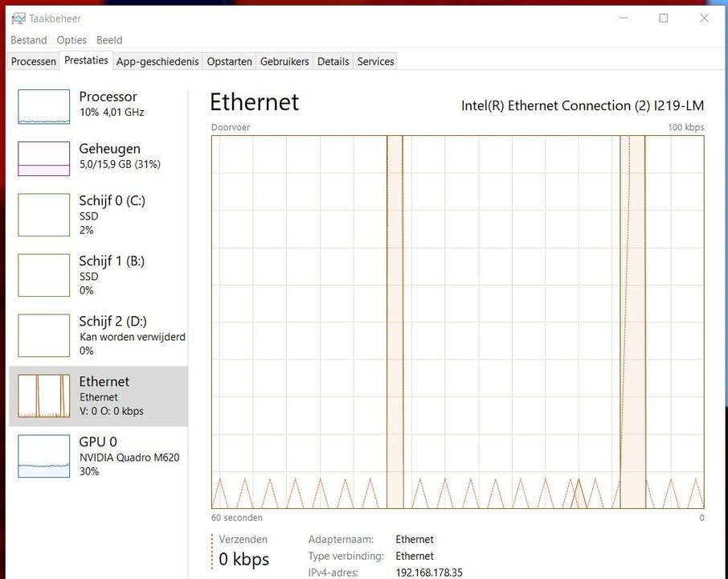The image size is (728, 579).
Task: Select Schijf 2 (D:) in the sidebar
Action: click(112, 322)
